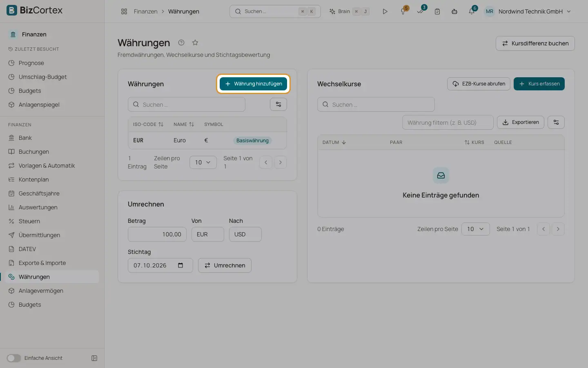Focus the Währung filtern input
The width and height of the screenshot is (588, 368).
click(448, 122)
